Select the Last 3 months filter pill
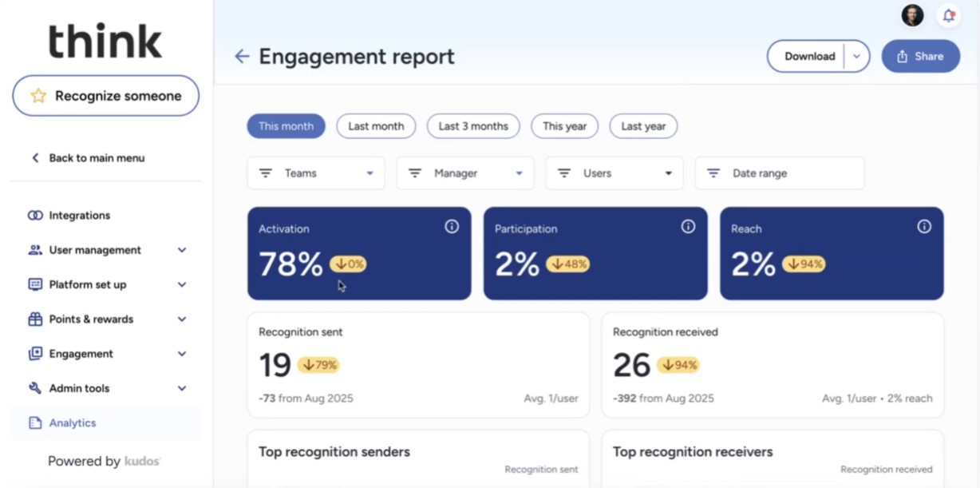The image size is (980, 488). pos(473,125)
